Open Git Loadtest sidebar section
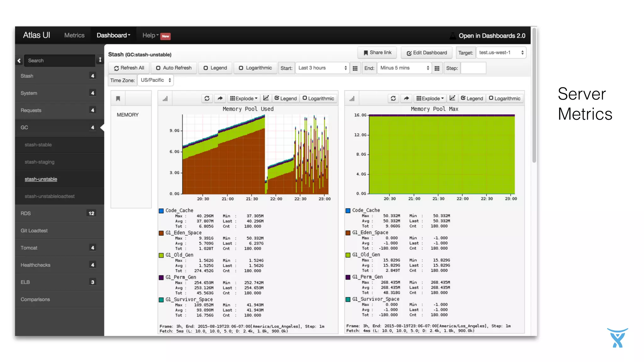The image size is (644, 362). point(59,231)
